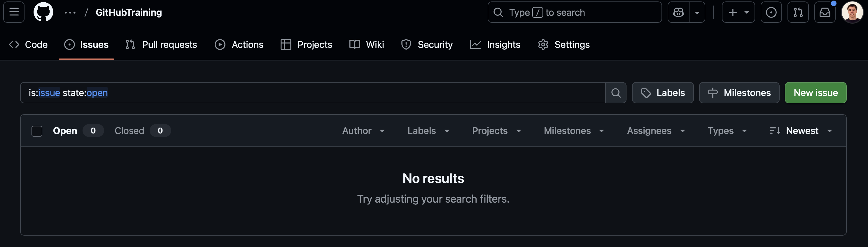Open the Copilot chat icon
The width and height of the screenshot is (868, 247).
click(678, 13)
